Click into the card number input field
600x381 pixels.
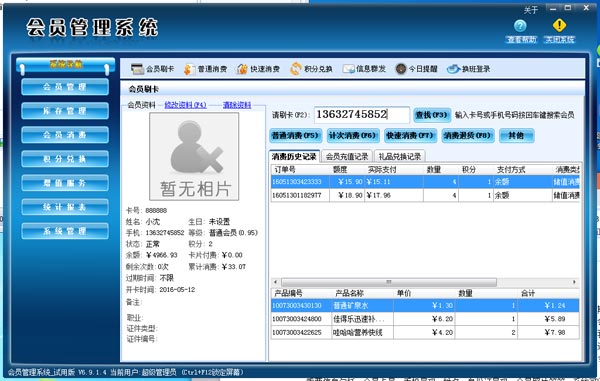[362, 114]
